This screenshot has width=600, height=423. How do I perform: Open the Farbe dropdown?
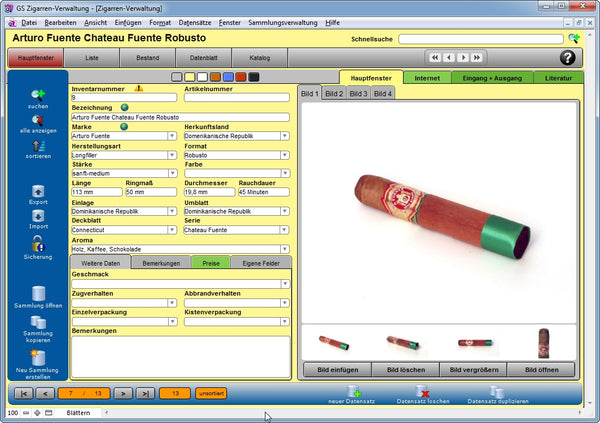285,173
